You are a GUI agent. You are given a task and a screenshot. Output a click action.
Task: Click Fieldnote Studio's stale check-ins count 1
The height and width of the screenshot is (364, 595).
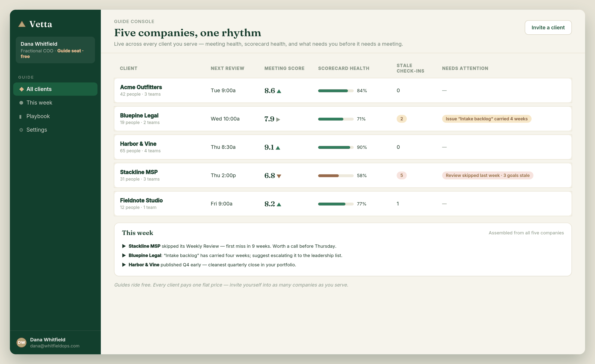point(398,204)
